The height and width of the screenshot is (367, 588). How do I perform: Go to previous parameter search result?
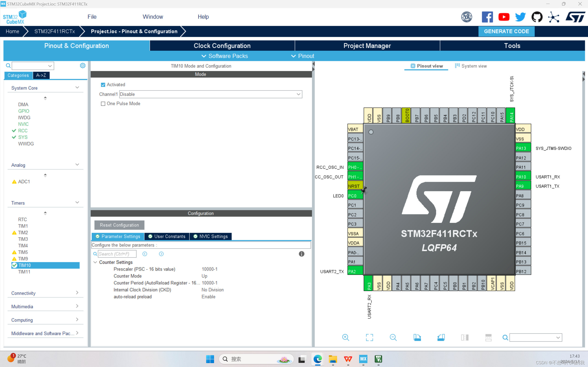(145, 254)
